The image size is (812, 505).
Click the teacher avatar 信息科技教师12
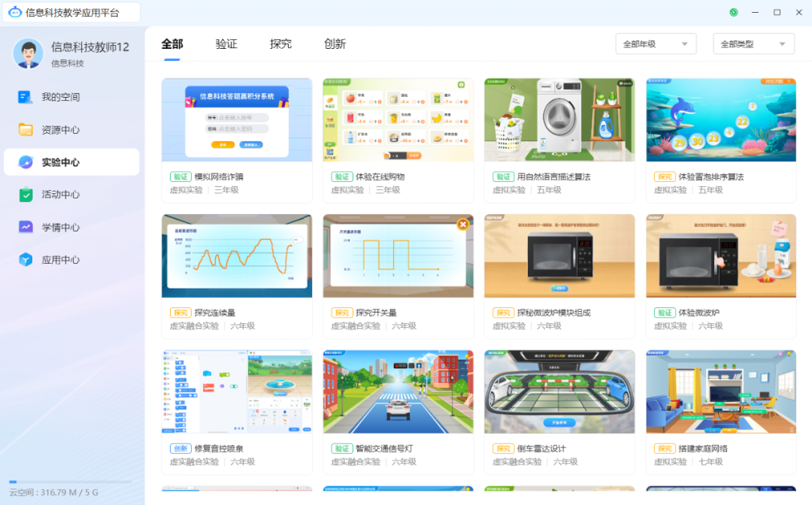tap(28, 55)
